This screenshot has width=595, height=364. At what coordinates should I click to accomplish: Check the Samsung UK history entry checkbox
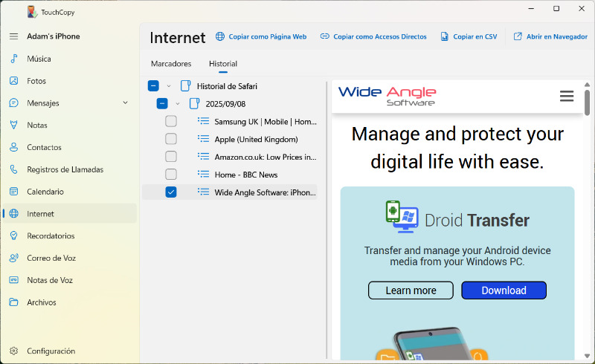point(171,121)
